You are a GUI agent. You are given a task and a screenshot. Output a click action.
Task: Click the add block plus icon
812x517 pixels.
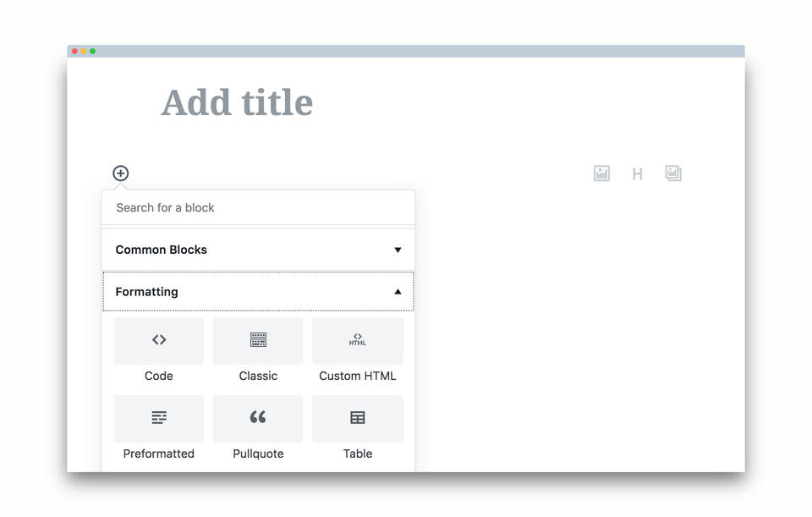[121, 173]
